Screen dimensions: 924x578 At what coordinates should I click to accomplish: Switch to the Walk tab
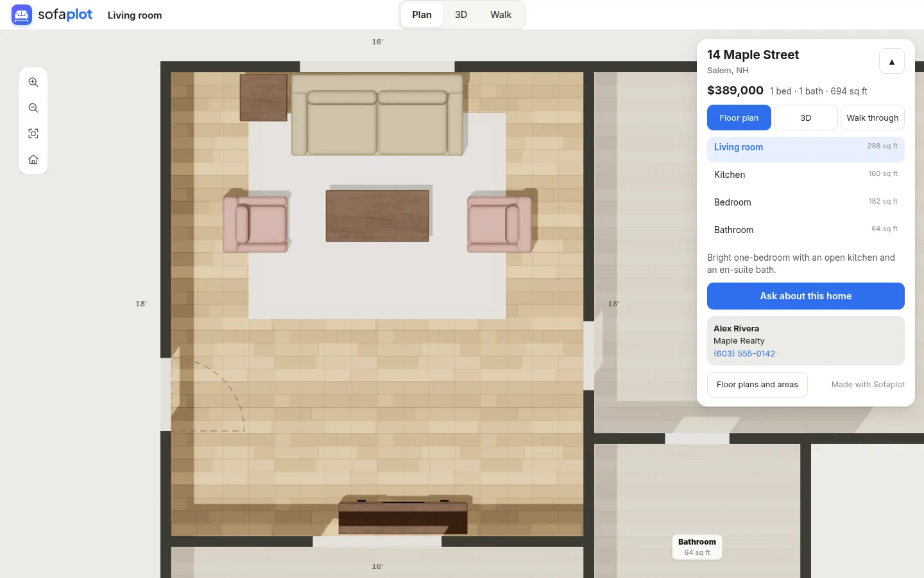click(501, 15)
